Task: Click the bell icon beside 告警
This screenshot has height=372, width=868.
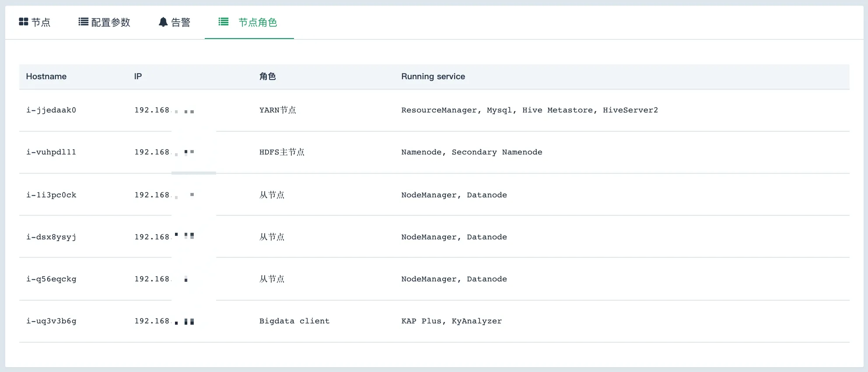Action: tap(163, 22)
